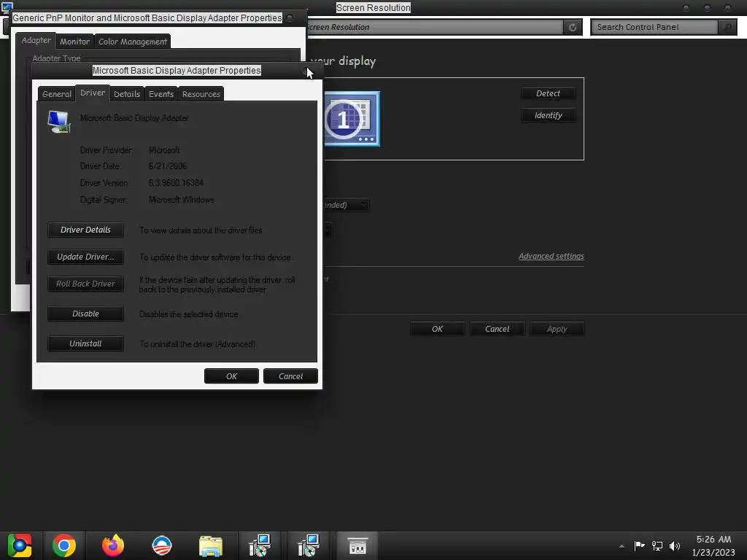
Task: Open the Advanced settings link
Action: point(551,256)
